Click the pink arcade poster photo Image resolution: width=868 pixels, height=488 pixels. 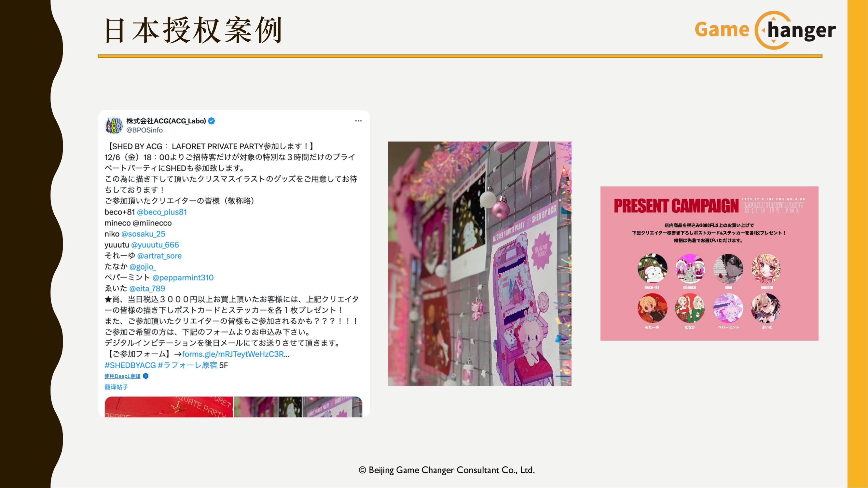(480, 264)
